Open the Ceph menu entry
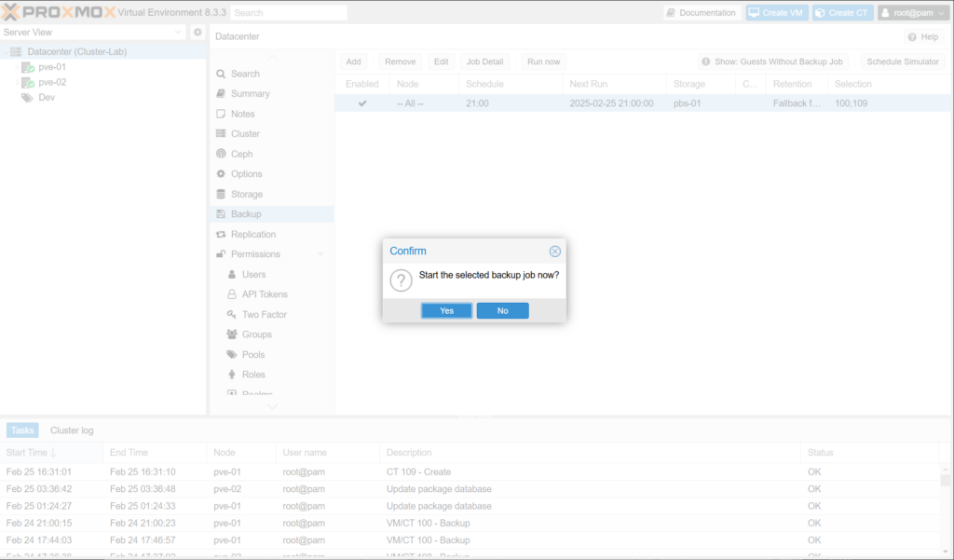The height and width of the screenshot is (560, 954). [241, 154]
